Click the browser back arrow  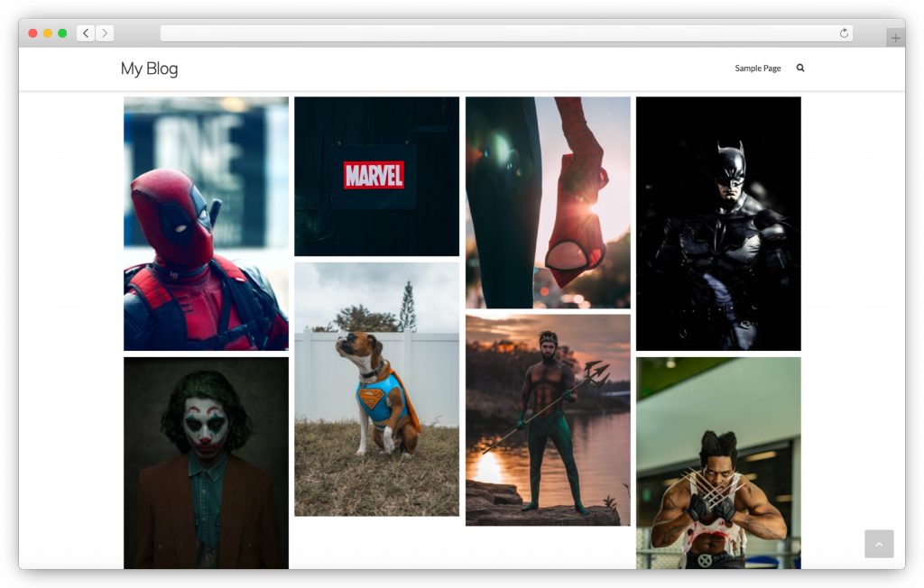tap(86, 33)
